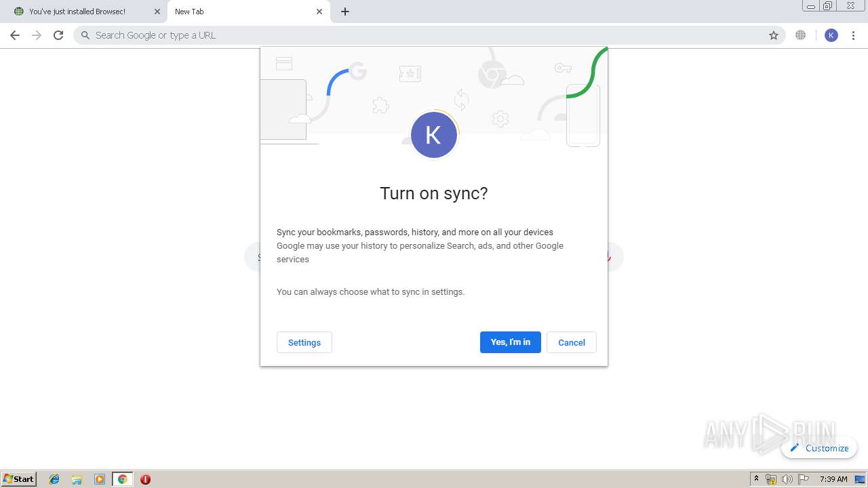This screenshot has height=488, width=868.
Task: Open the Windows Start menu
Action: pos(19,479)
